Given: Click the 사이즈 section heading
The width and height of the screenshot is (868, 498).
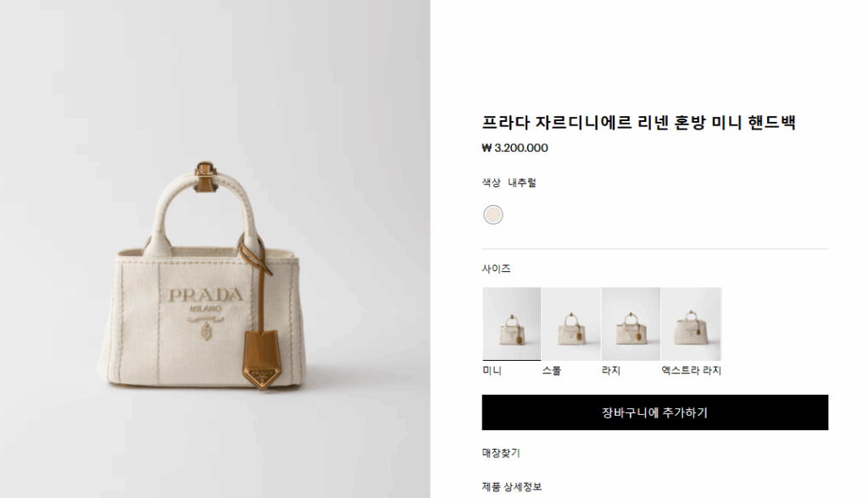Looking at the screenshot, I should coord(496,268).
